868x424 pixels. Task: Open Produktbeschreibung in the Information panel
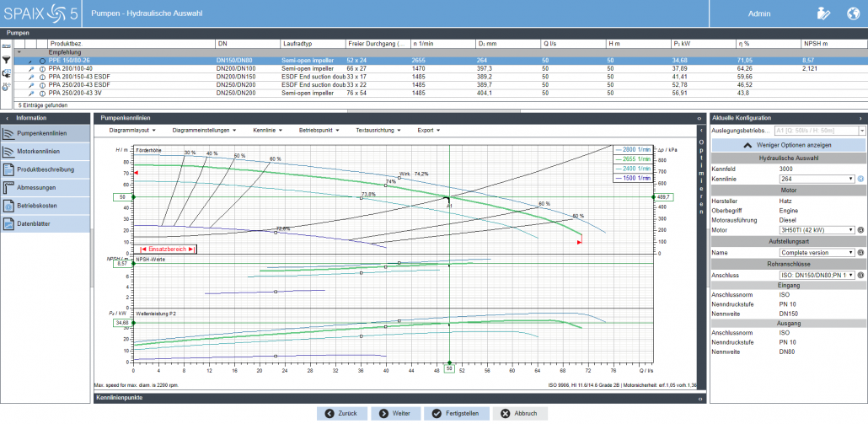(45, 169)
